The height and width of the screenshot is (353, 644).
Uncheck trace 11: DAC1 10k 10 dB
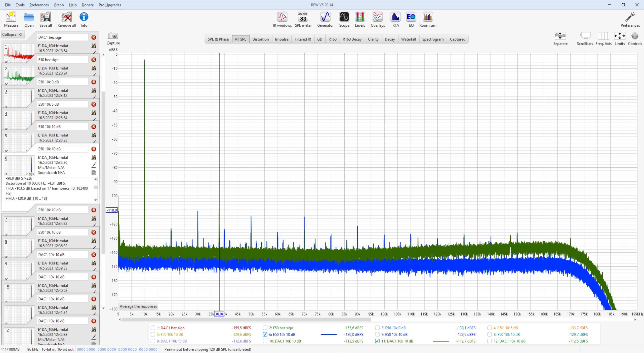tap(377, 341)
